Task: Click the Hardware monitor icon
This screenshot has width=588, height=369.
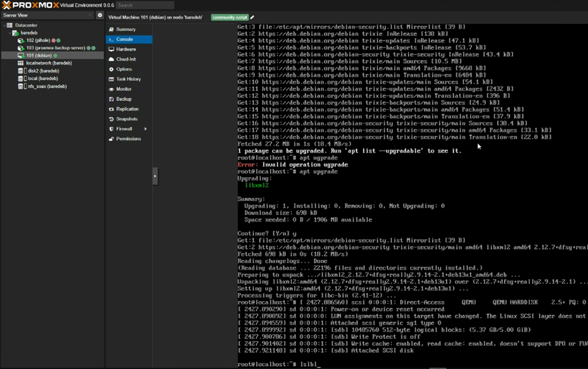Action: coord(111,49)
